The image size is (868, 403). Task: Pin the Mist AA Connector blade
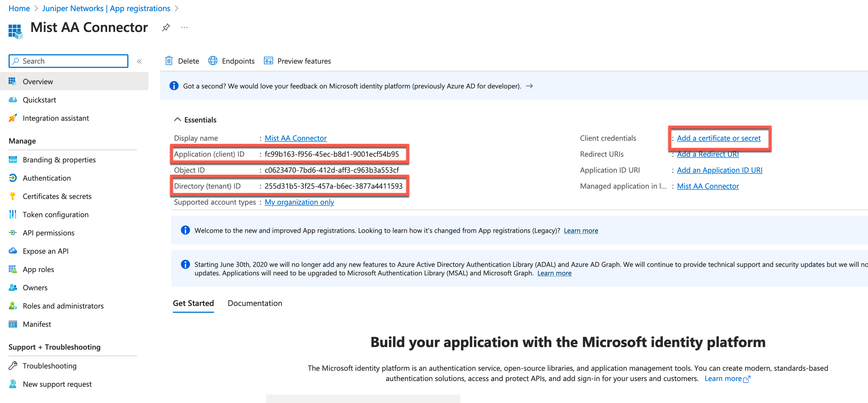(165, 27)
